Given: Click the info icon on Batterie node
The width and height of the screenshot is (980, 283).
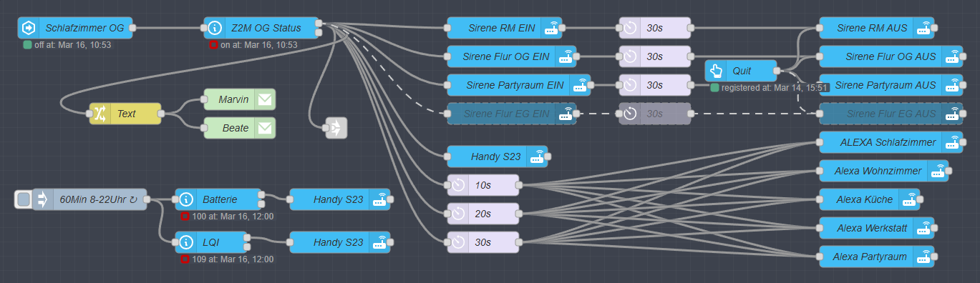Looking at the screenshot, I should (x=186, y=199).
